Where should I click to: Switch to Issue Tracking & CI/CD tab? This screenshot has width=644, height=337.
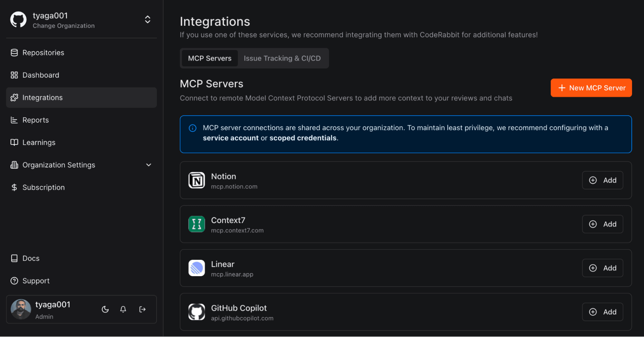[282, 58]
